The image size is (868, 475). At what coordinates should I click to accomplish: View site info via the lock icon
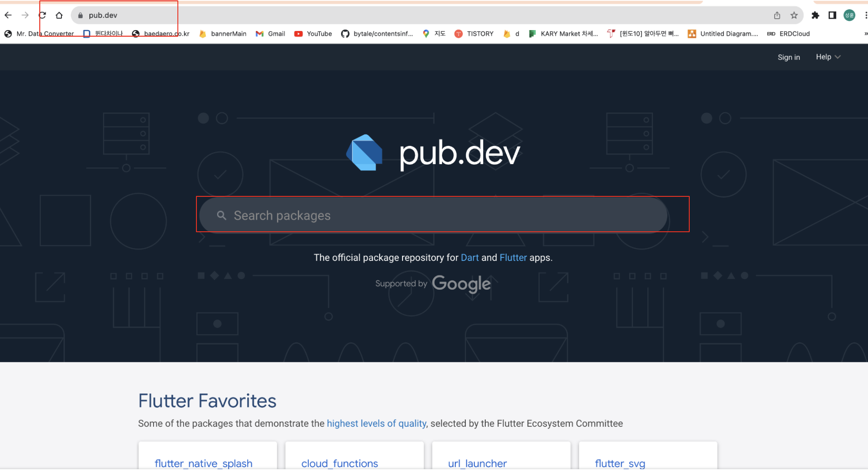(x=81, y=15)
